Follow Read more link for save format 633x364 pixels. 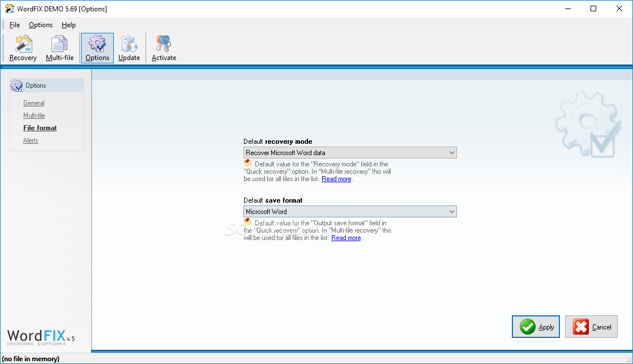346,238
